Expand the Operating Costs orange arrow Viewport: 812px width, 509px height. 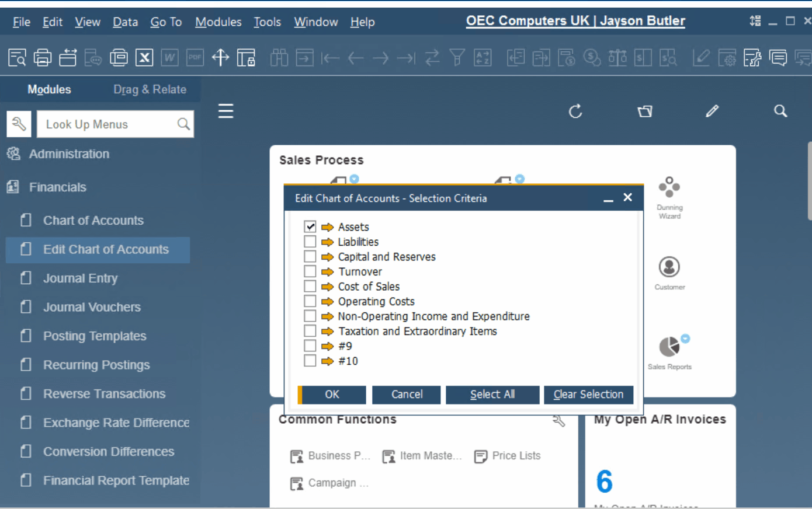(x=327, y=302)
